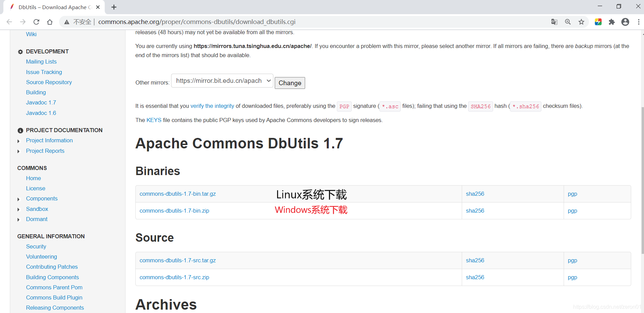This screenshot has height=313, width=644.
Task: Expand the Sandbox sidebar item
Action: click(19, 210)
